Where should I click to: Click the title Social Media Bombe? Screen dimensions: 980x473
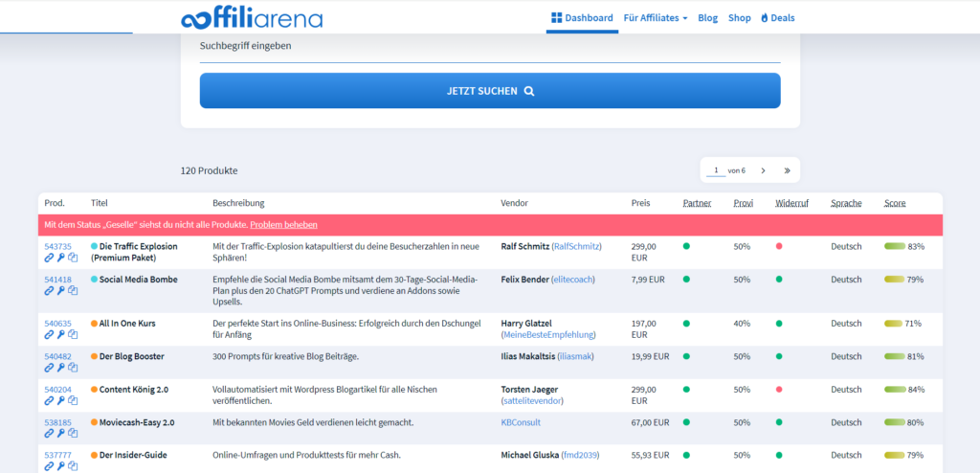(x=138, y=280)
